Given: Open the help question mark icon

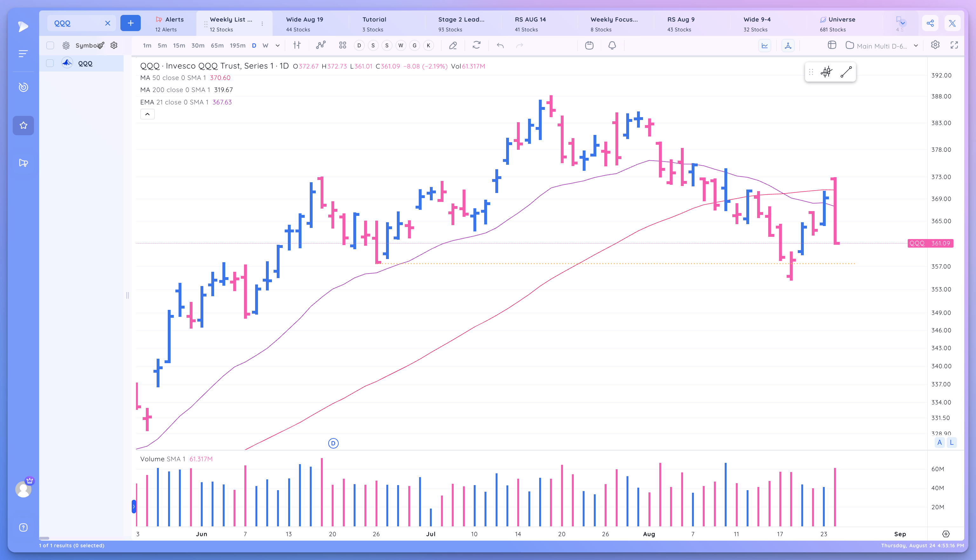Looking at the screenshot, I should pyautogui.click(x=23, y=527).
